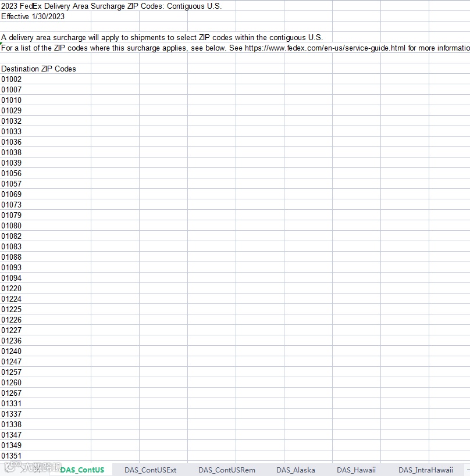Viewport: 470px width, 476px height.
Task: Select ZIP code cell 01094
Action: tap(45, 278)
